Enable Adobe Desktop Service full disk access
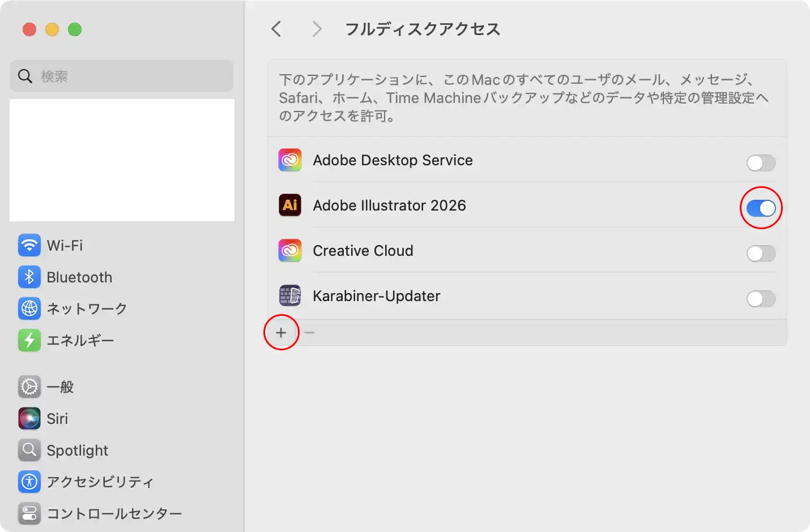 (x=761, y=163)
